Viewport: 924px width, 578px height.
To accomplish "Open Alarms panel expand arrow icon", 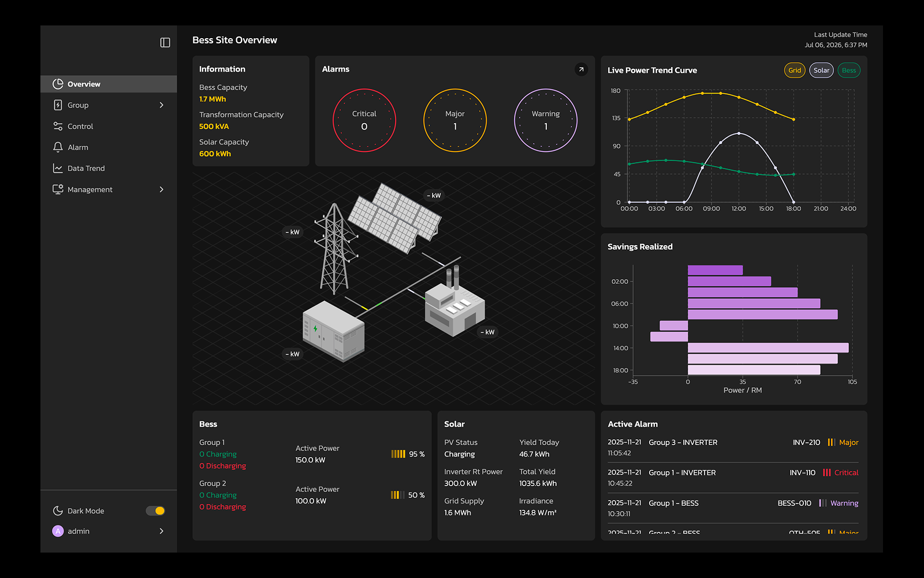I will click(582, 69).
